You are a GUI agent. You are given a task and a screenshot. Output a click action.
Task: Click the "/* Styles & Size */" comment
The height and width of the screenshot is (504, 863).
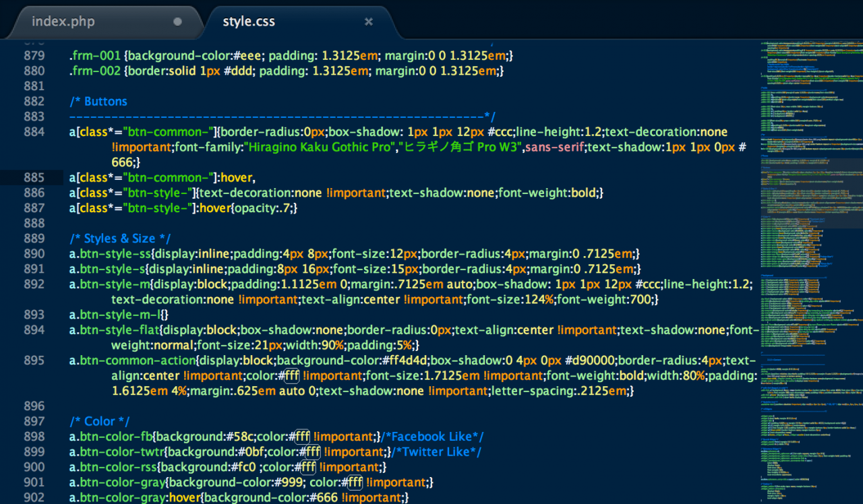pos(120,239)
